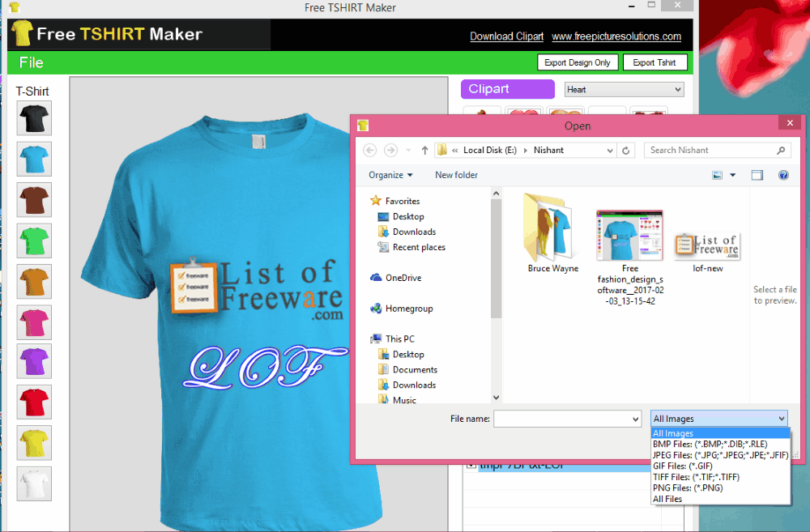Click the search magnifier icon
This screenshot has height=532, width=810.
[x=781, y=151]
